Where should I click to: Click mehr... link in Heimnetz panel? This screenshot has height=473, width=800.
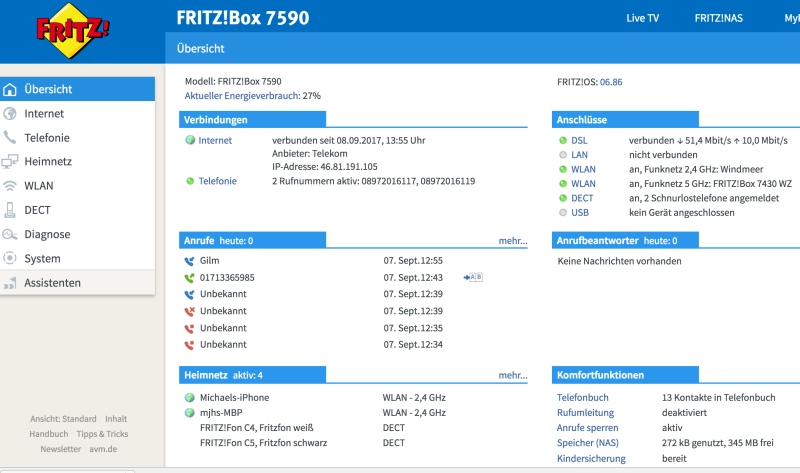coord(513,375)
